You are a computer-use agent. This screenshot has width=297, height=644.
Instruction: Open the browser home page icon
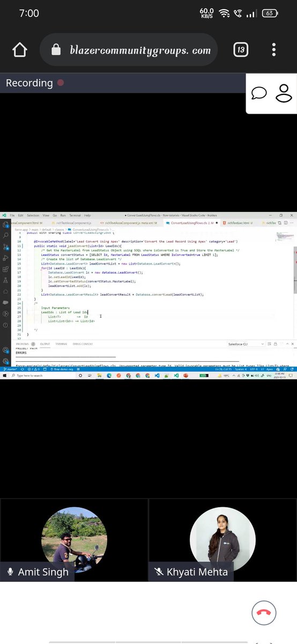19,50
